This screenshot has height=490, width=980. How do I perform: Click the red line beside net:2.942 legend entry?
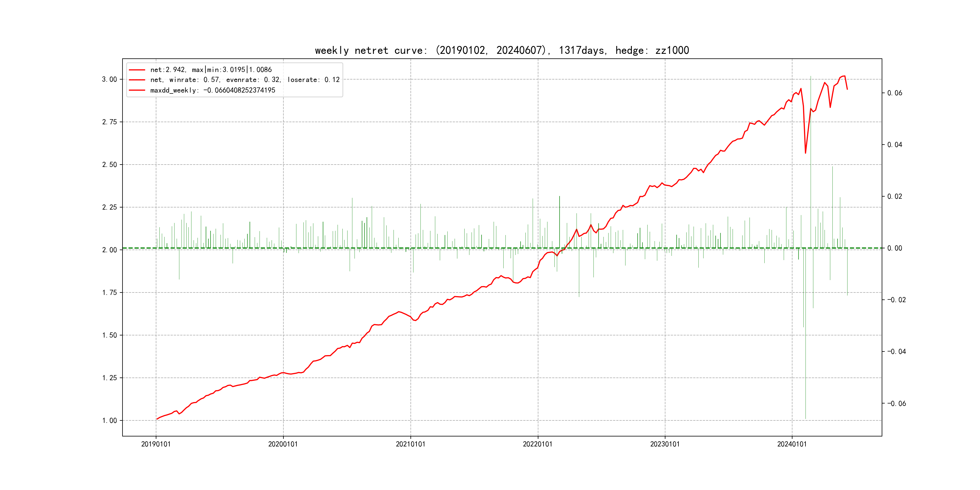coord(137,70)
